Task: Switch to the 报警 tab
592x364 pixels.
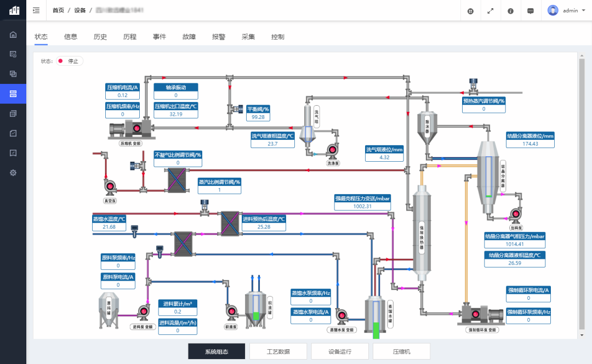Action: pos(219,37)
